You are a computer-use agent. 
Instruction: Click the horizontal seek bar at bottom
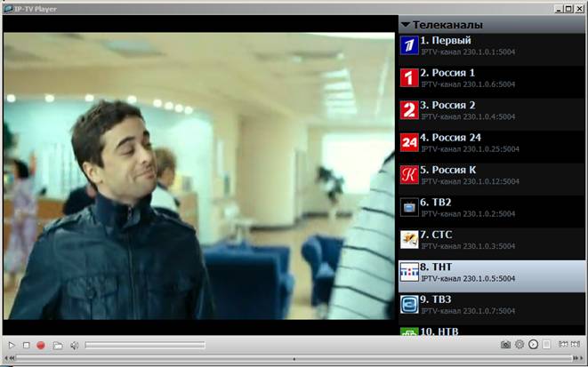294,359
